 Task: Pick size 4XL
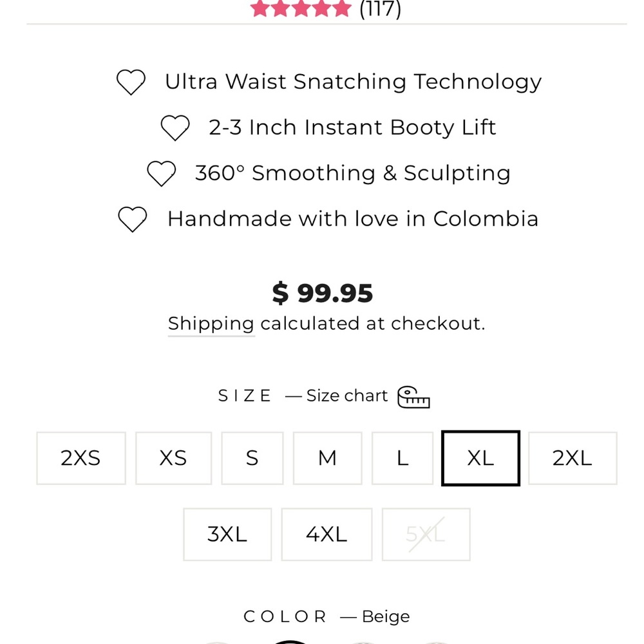tap(327, 534)
